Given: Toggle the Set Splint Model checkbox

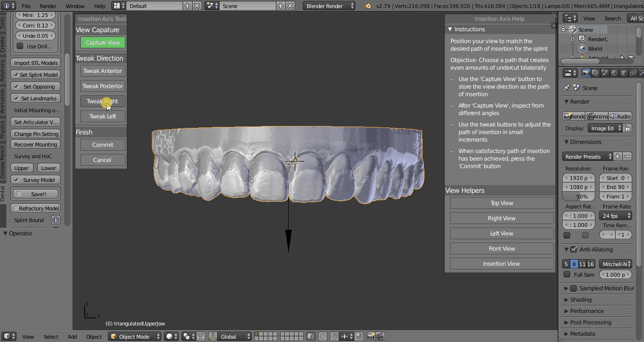Looking at the screenshot, I should click(16, 74).
